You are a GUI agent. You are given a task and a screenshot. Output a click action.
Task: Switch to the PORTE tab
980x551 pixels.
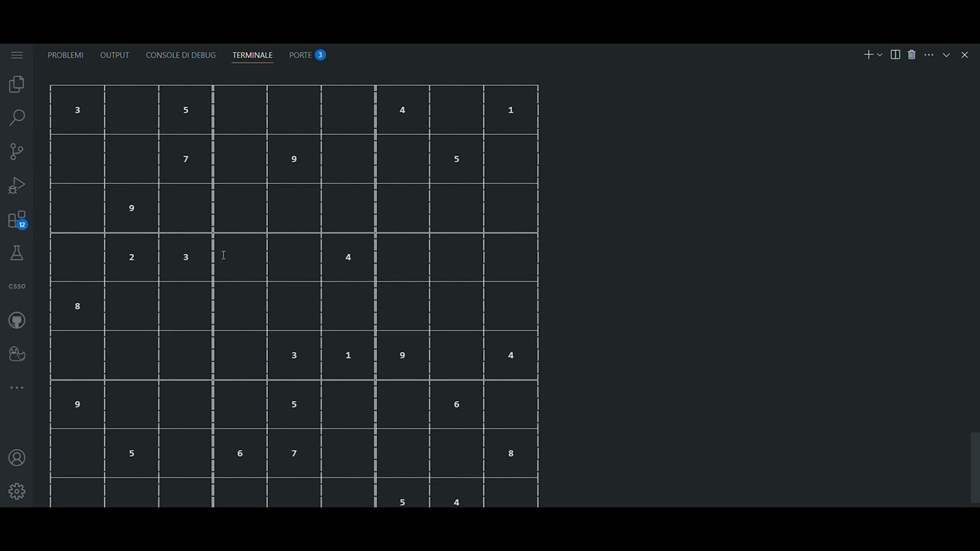coord(307,55)
